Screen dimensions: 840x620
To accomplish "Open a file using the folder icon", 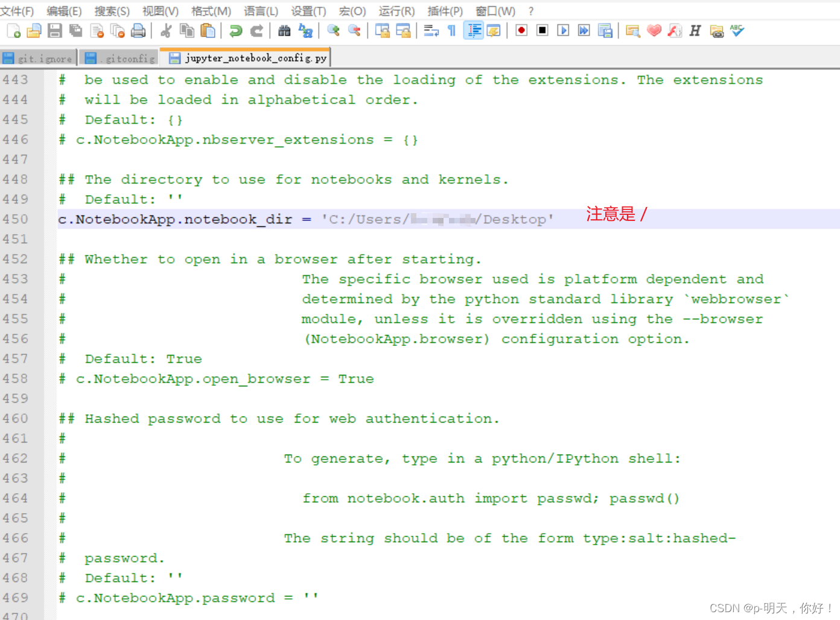I will pyautogui.click(x=34, y=31).
